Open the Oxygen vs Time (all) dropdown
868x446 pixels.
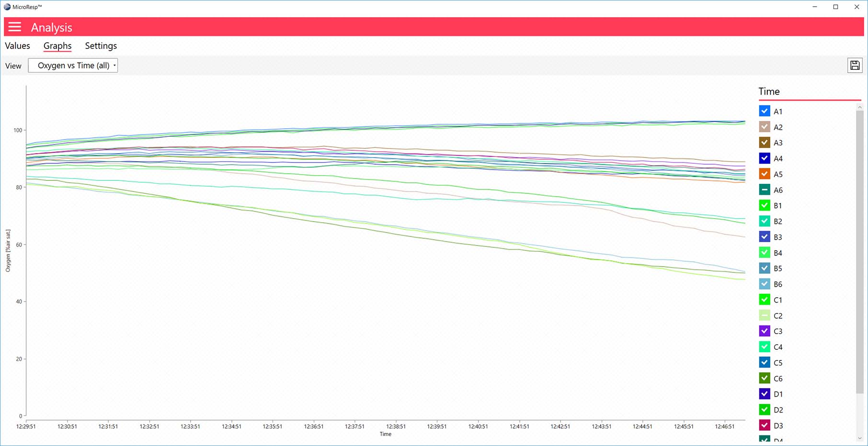(73, 66)
